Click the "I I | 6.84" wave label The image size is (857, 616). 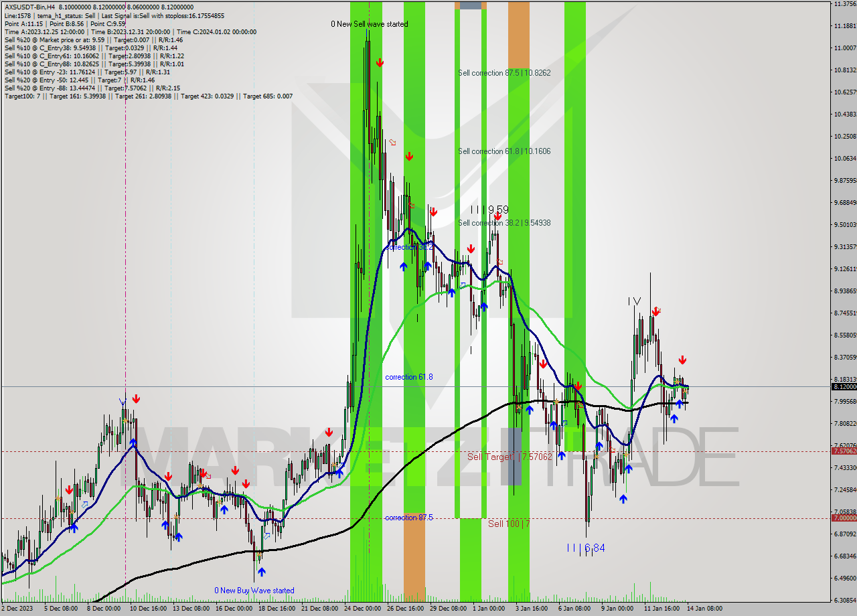tap(586, 548)
